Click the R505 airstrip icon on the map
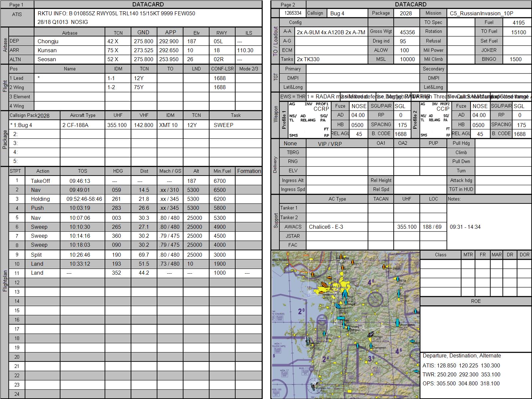 coord(357,346)
